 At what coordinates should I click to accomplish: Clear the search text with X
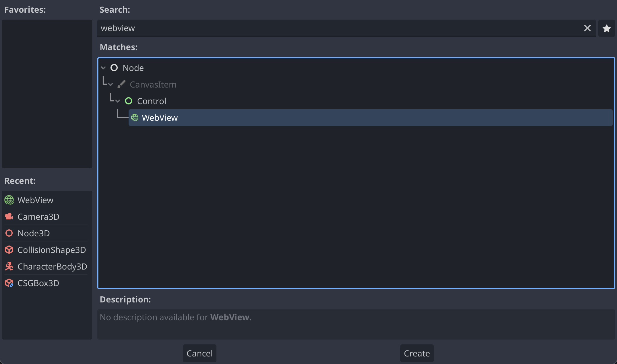(x=587, y=28)
